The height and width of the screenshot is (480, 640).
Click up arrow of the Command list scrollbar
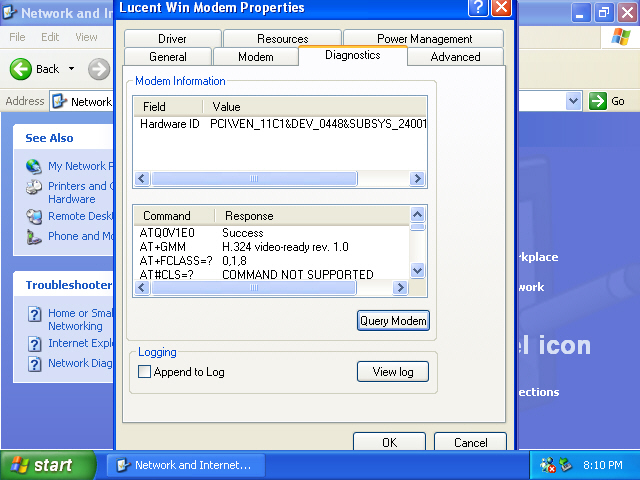coord(418,214)
